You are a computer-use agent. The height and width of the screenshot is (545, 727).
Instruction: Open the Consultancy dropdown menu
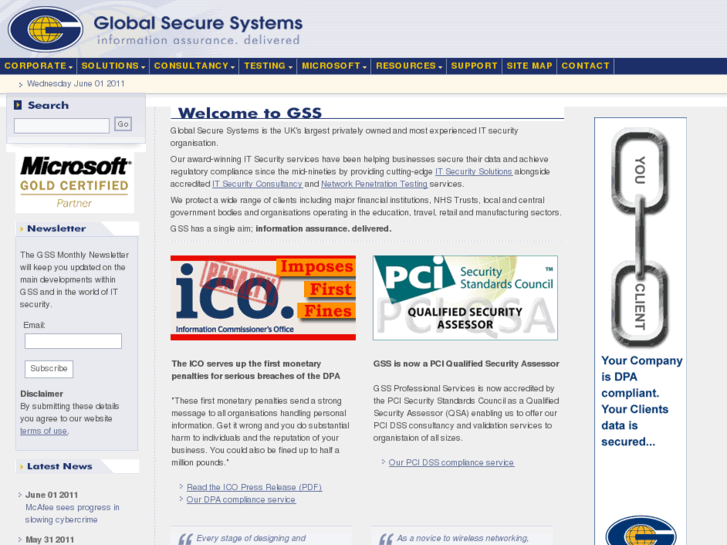pos(194,66)
